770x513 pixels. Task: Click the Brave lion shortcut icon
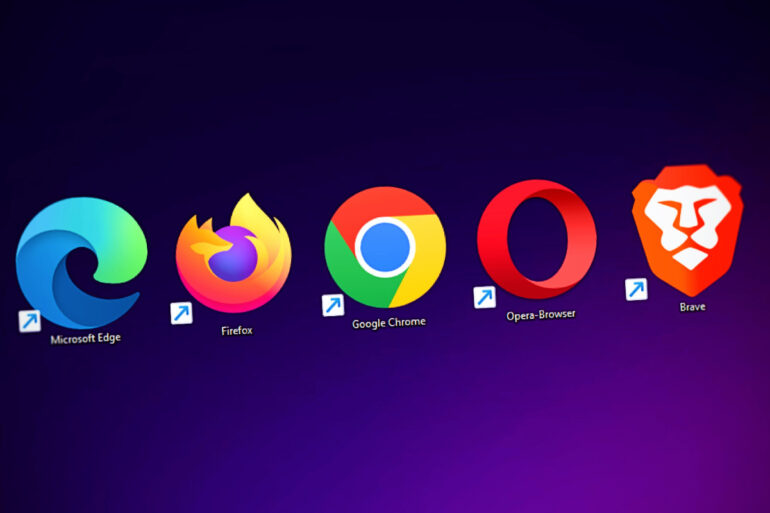tap(688, 230)
